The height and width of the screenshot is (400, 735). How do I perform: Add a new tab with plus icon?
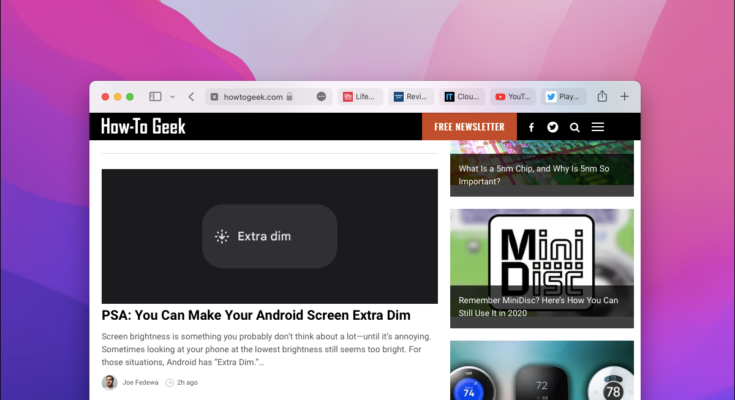click(625, 97)
